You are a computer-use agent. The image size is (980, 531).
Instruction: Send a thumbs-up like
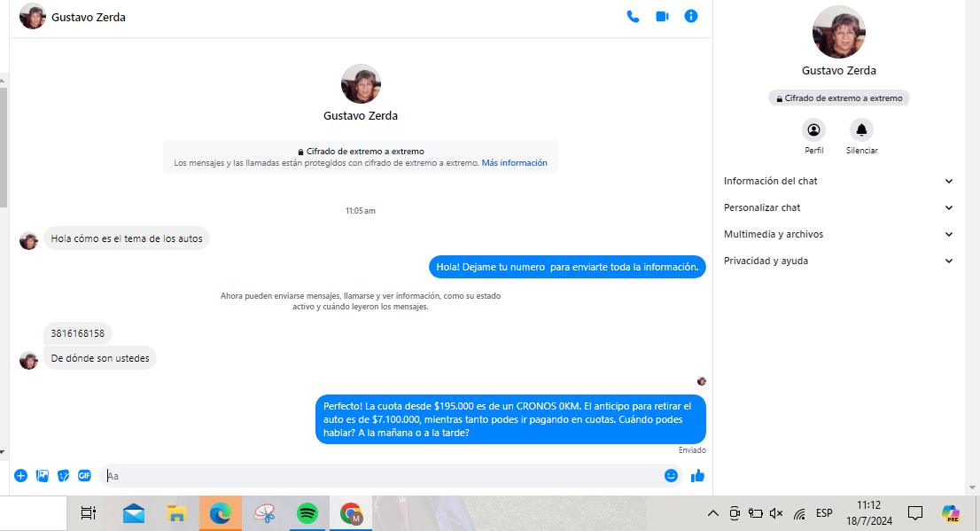pyautogui.click(x=697, y=476)
